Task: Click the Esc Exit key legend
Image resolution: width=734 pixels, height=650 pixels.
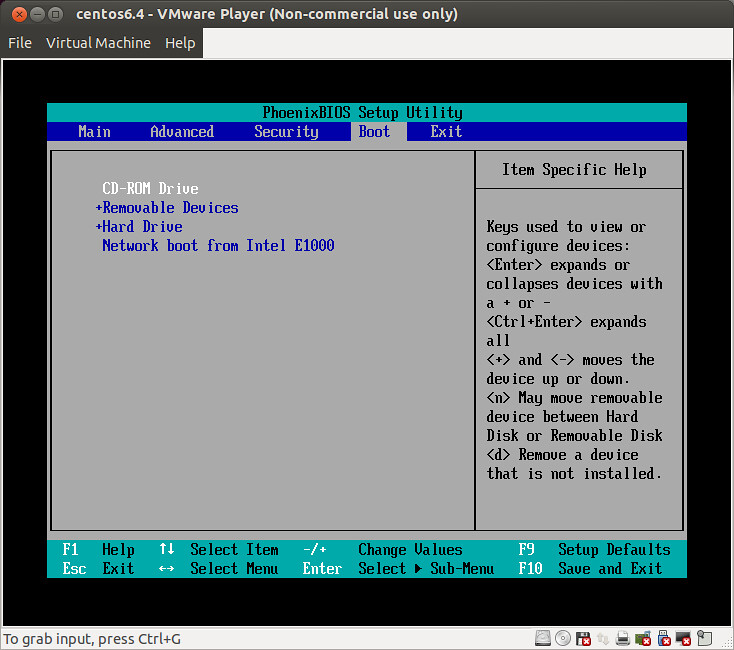Action: [98, 569]
